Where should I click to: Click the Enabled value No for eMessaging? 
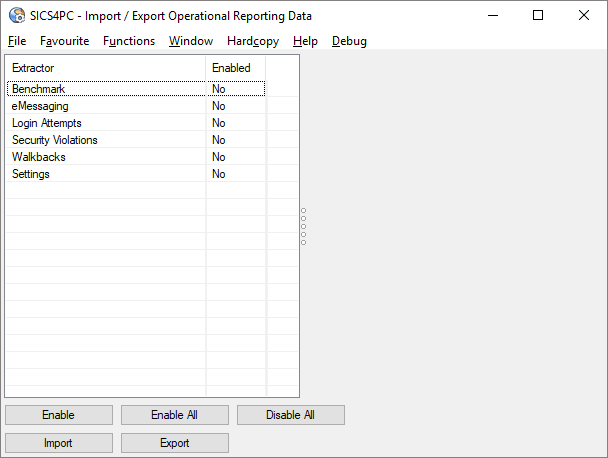[219, 106]
